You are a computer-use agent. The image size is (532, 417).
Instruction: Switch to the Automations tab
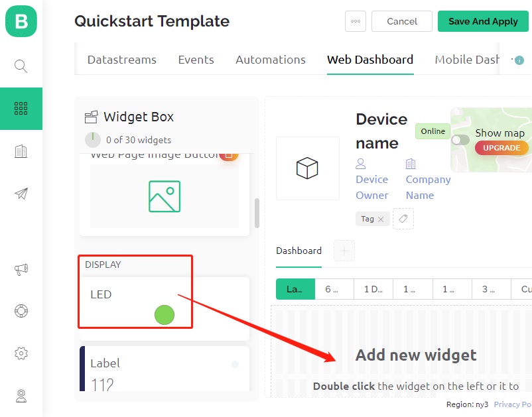[271, 60]
